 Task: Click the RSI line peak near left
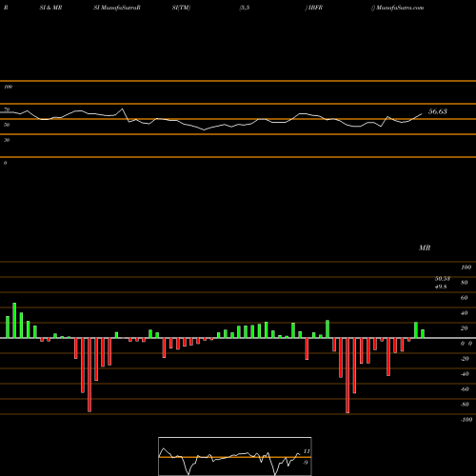(x=123, y=109)
